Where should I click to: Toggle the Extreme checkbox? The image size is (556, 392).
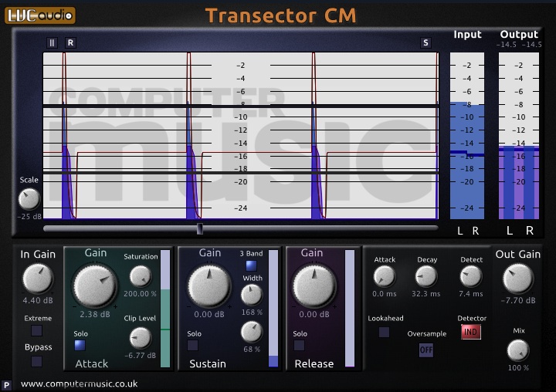36,331
